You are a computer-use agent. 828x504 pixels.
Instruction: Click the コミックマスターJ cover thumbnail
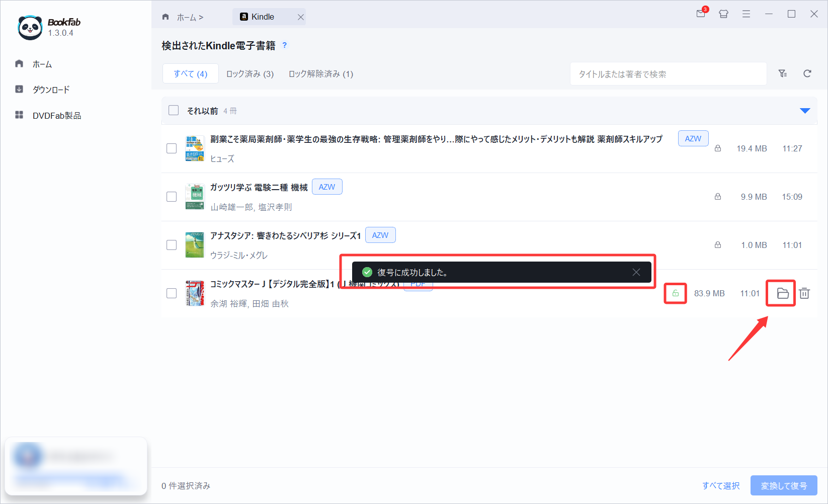pos(195,293)
